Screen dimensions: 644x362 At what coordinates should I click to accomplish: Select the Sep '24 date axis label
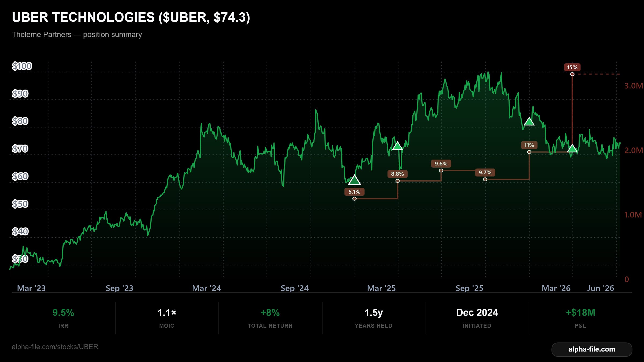click(295, 288)
